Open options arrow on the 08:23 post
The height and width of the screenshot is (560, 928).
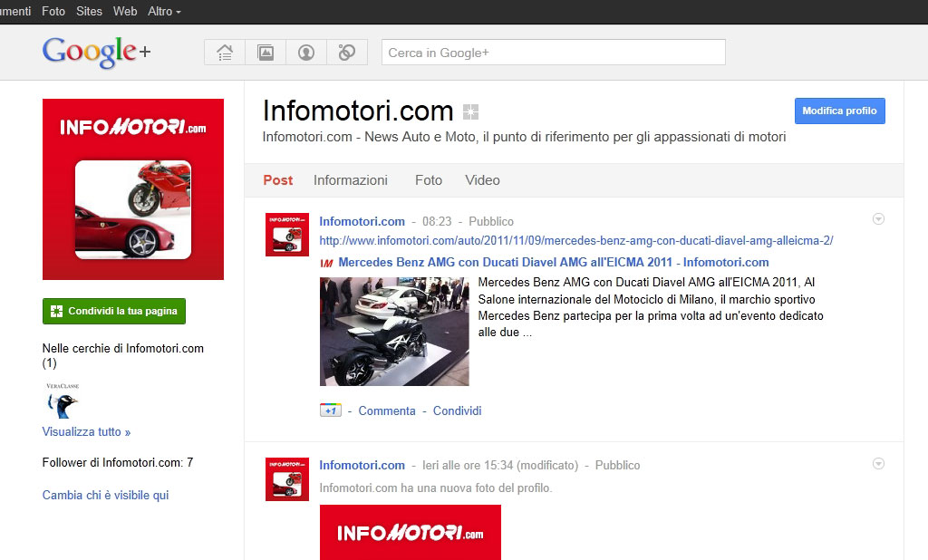877,219
